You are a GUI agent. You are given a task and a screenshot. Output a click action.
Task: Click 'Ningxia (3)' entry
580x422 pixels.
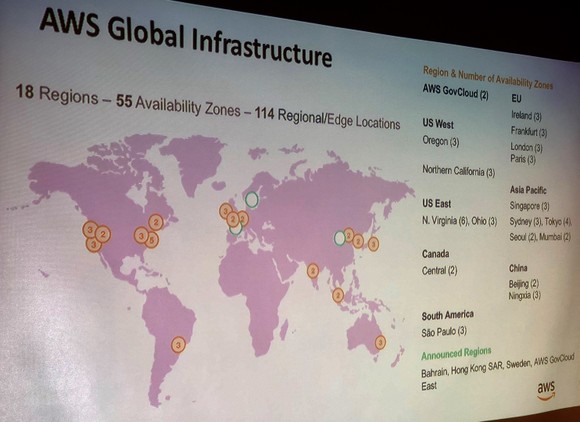[525, 296]
